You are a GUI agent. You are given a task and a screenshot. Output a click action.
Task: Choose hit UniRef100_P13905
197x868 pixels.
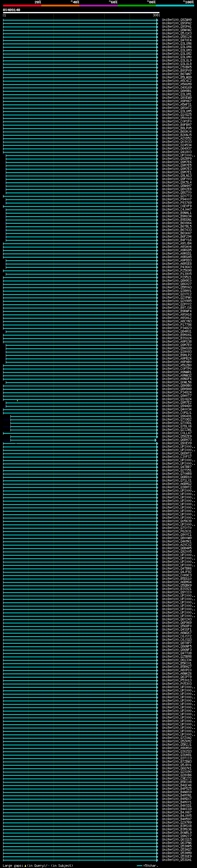coord(177,274)
